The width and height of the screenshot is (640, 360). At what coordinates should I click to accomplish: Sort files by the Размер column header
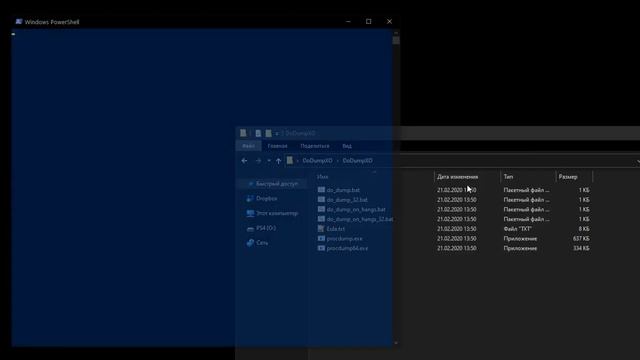click(x=568, y=177)
